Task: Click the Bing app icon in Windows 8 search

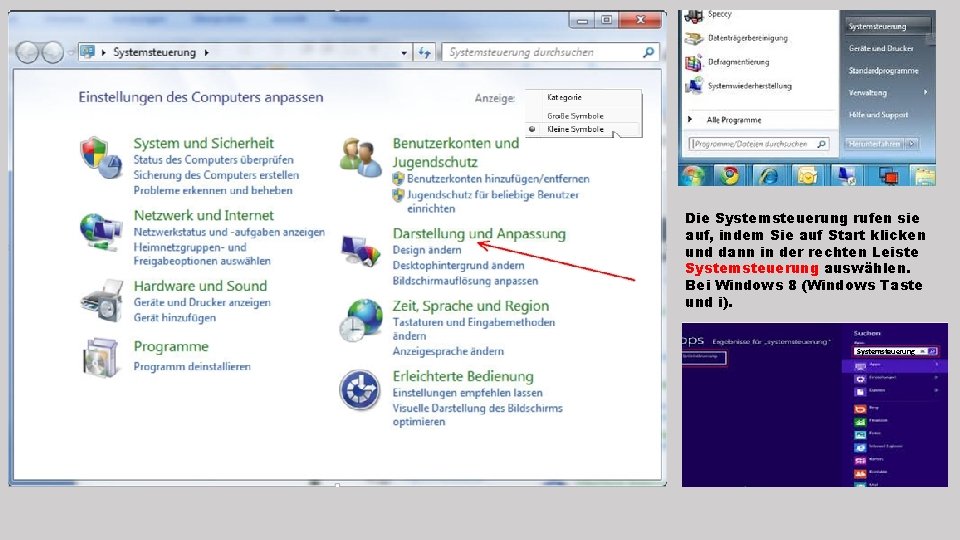Action: click(860, 408)
